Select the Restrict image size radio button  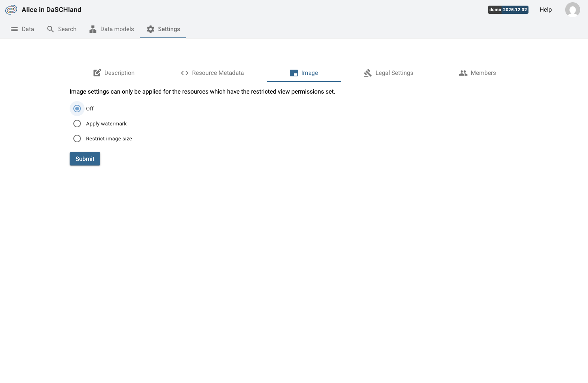[x=77, y=139]
